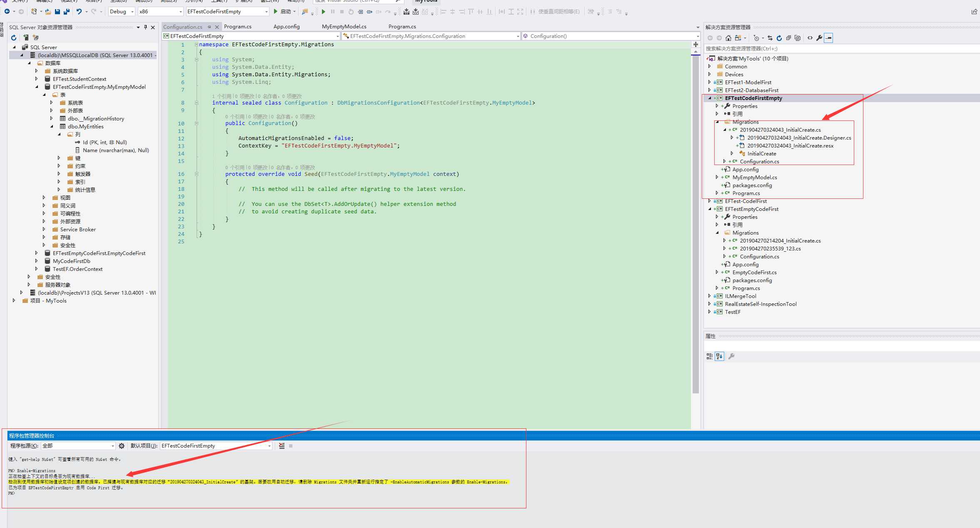Switch to the first Program.cs tab
This screenshot has width=980, height=528.
tap(238, 27)
